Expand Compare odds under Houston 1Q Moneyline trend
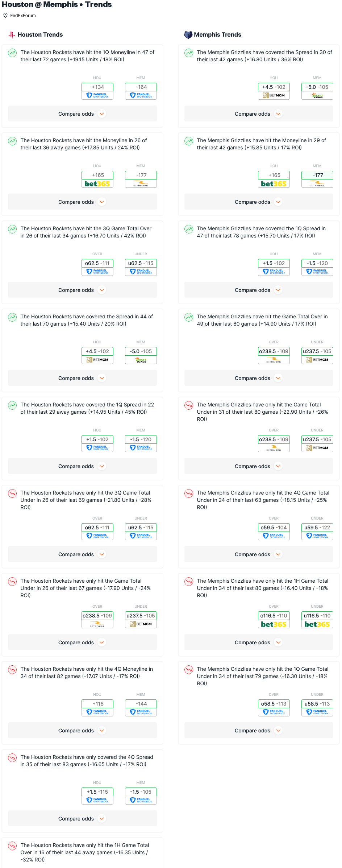Image resolution: width=342 pixels, height=868 pixels. (82, 114)
